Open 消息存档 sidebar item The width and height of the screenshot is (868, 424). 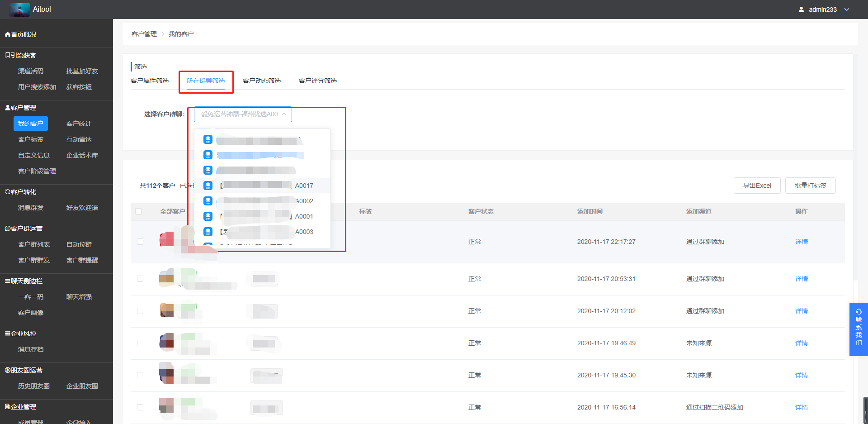31,349
